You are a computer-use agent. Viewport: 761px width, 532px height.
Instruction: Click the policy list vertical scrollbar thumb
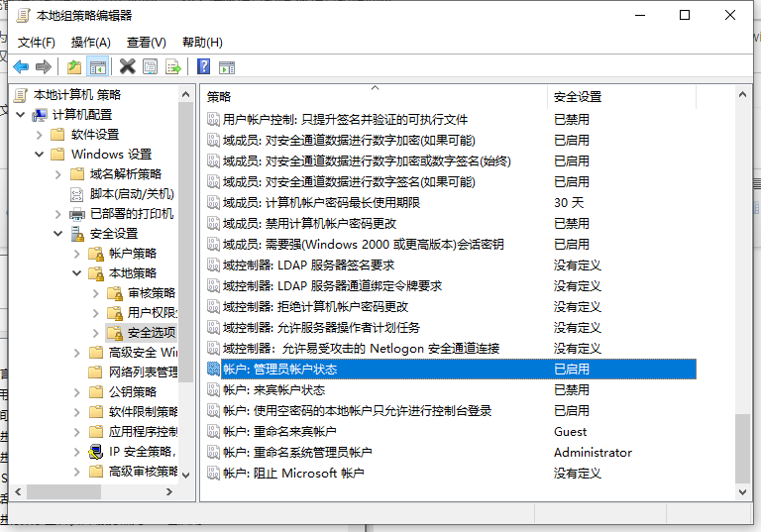pyautogui.click(x=743, y=448)
